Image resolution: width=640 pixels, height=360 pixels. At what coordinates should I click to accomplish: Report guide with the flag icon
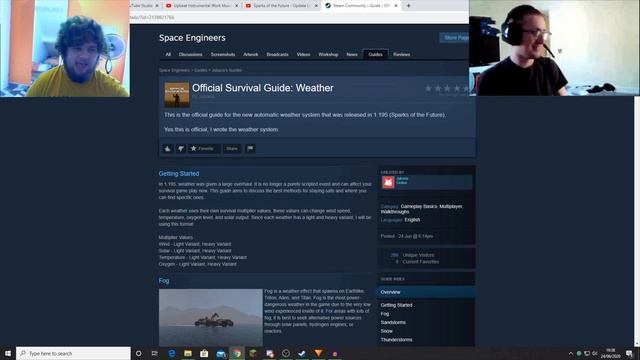click(x=250, y=149)
